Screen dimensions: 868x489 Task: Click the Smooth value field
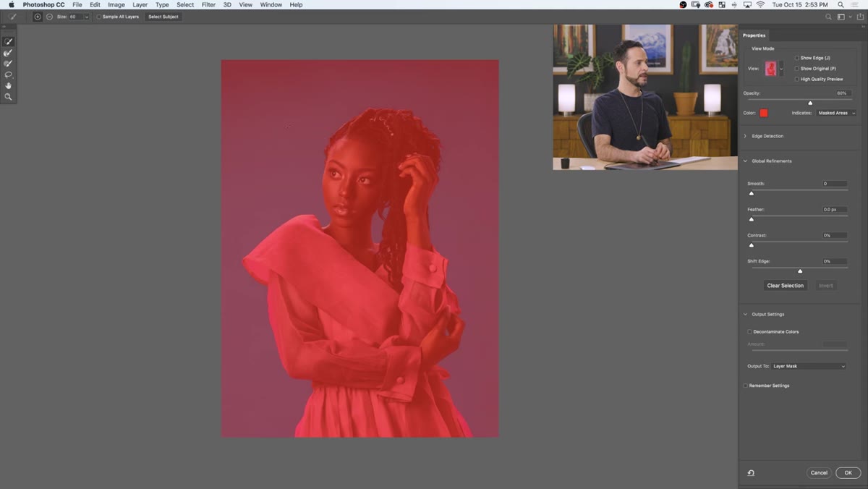tap(835, 184)
